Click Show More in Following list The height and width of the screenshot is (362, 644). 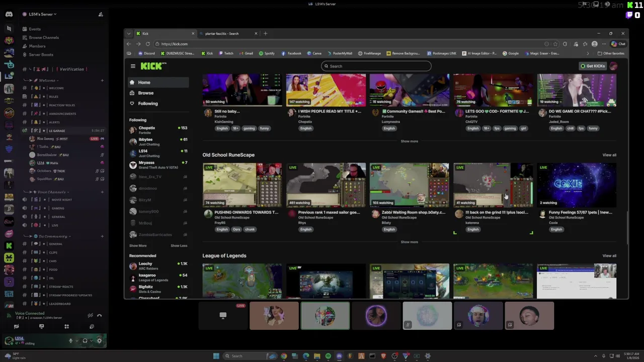(x=138, y=246)
